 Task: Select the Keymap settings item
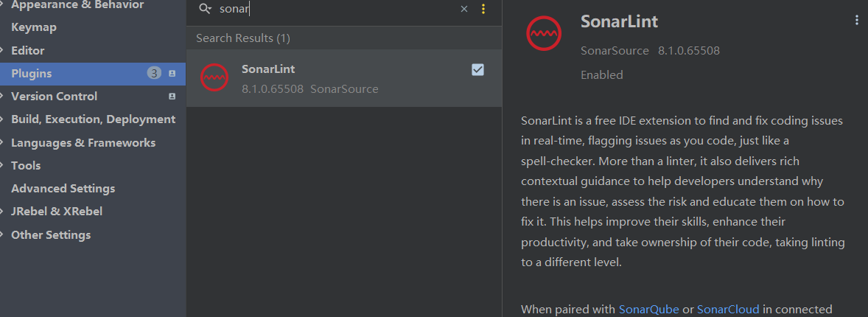(34, 27)
